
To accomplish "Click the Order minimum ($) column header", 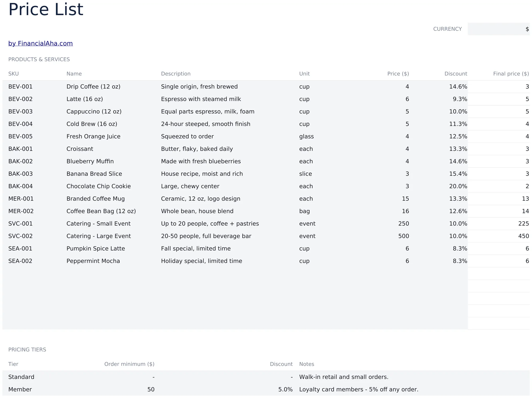I will click(x=129, y=364).
